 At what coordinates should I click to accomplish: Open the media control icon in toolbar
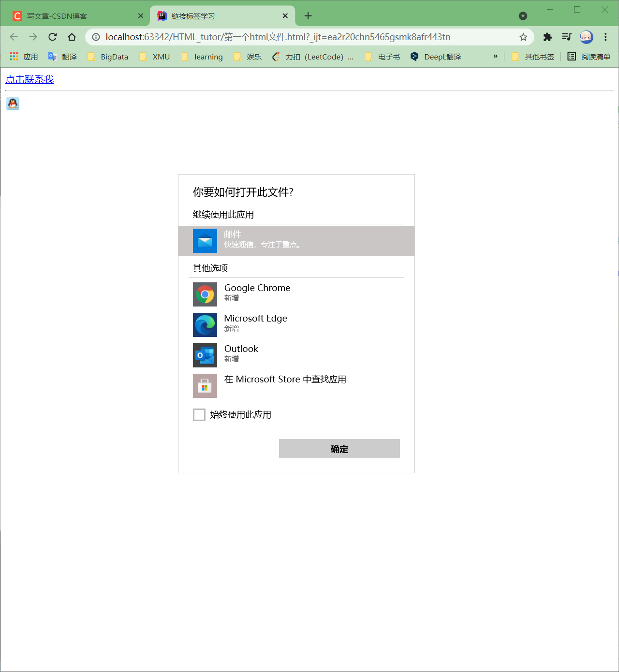[x=567, y=37]
